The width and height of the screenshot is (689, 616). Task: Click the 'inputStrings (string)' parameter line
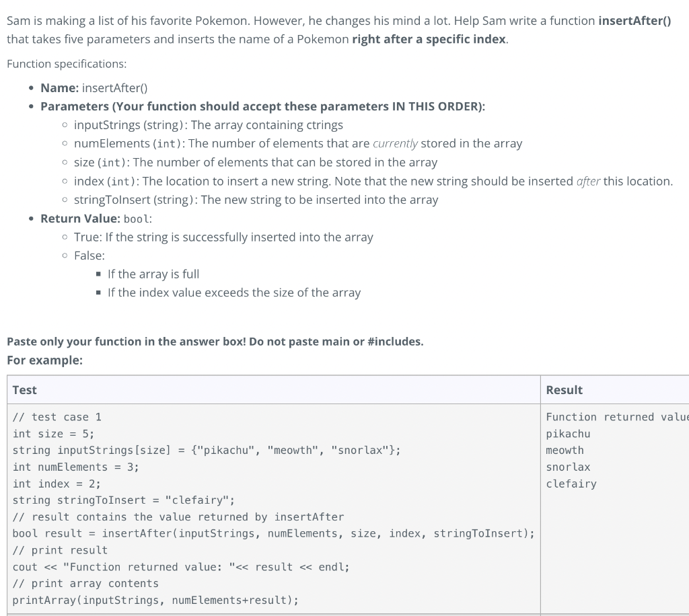coord(209,125)
